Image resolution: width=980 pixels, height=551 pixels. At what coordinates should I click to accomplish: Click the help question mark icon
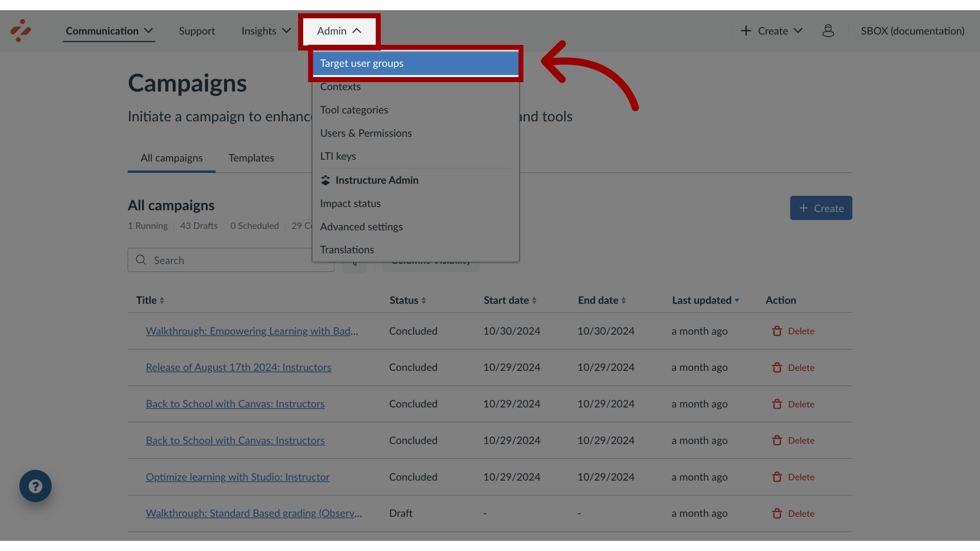click(36, 485)
